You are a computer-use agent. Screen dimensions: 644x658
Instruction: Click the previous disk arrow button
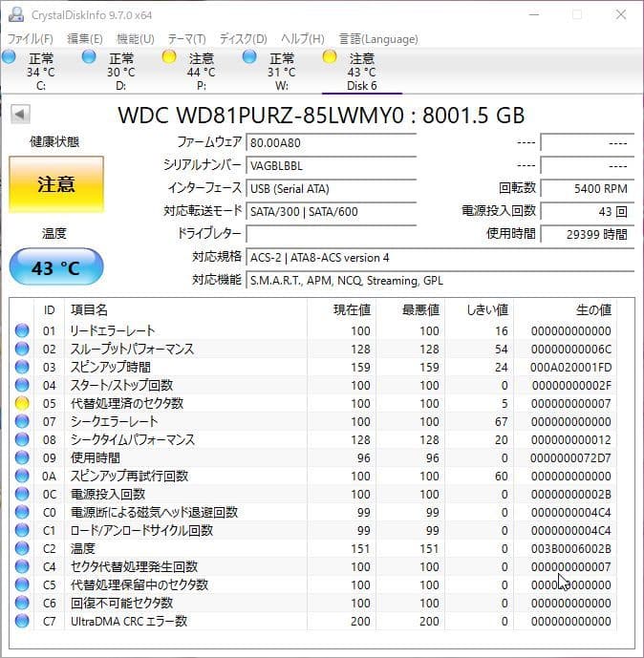tap(20, 115)
